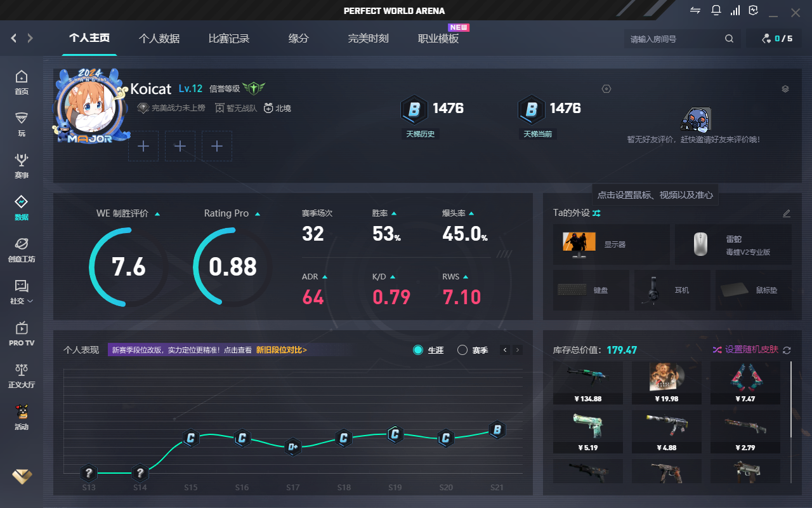Open 创意工坊 workshop in sidebar

point(22,250)
